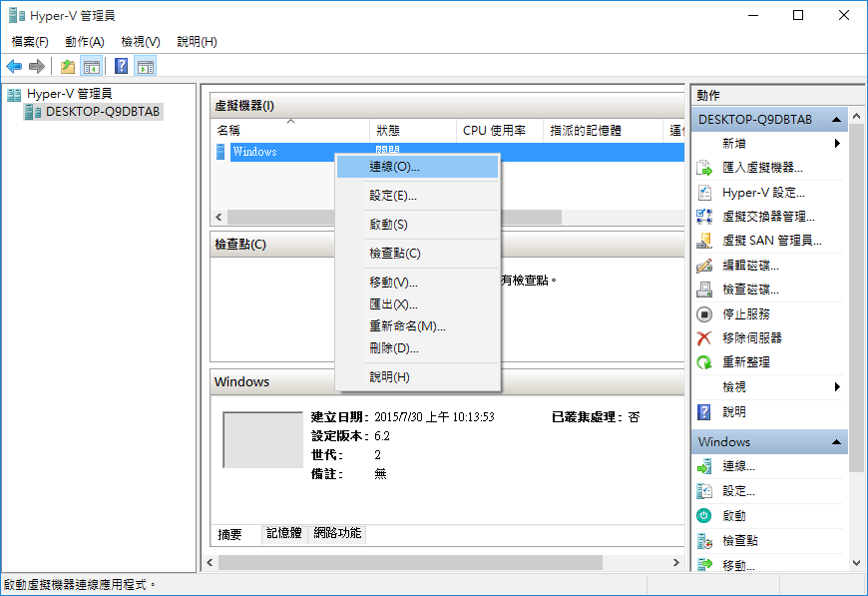This screenshot has height=596, width=868.
Task: Sort by the CPU 使用率 column header
Action: [x=499, y=131]
